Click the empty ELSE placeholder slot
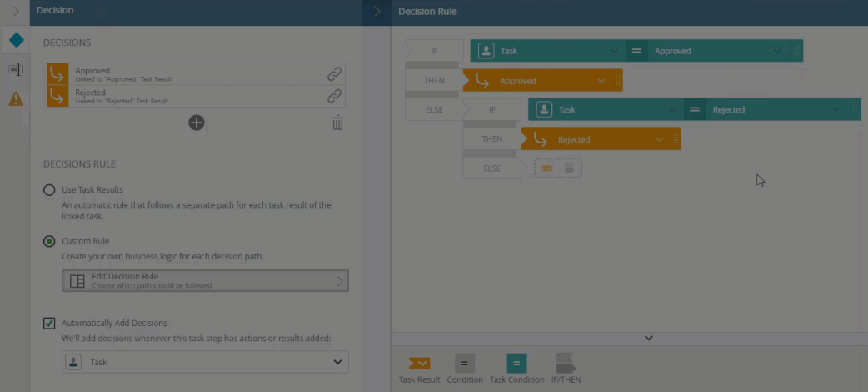 [x=558, y=168]
